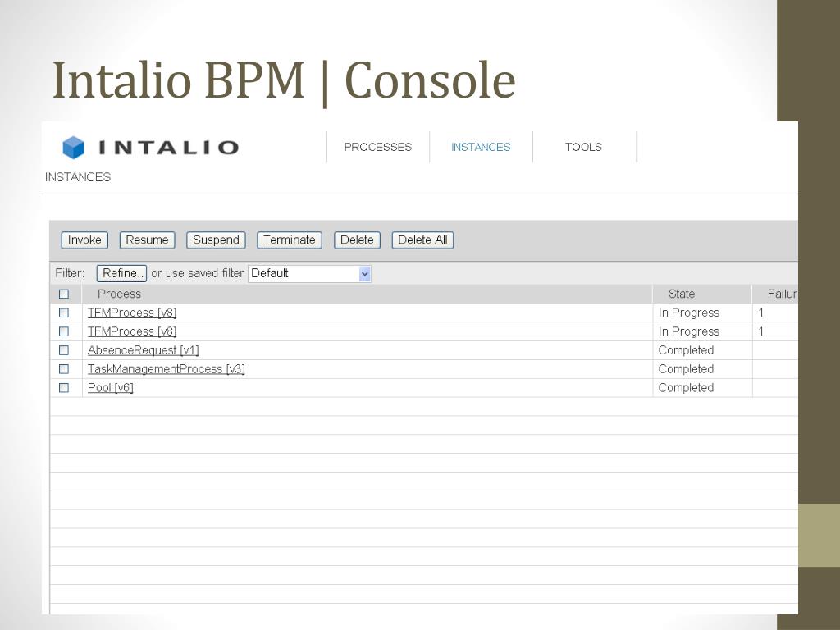Open the AbsenceRequest [v1] link

pos(143,350)
